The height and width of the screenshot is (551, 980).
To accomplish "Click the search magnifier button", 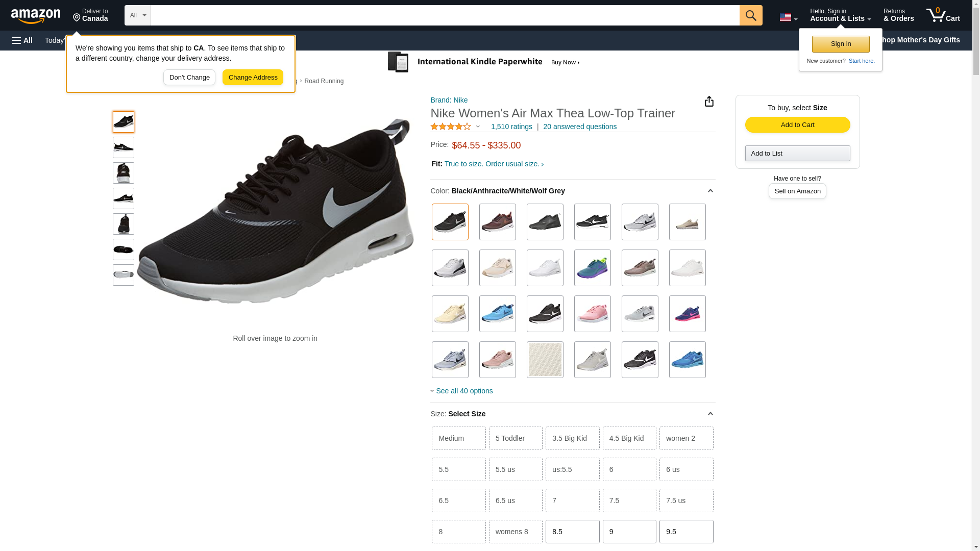I will 750,15.
